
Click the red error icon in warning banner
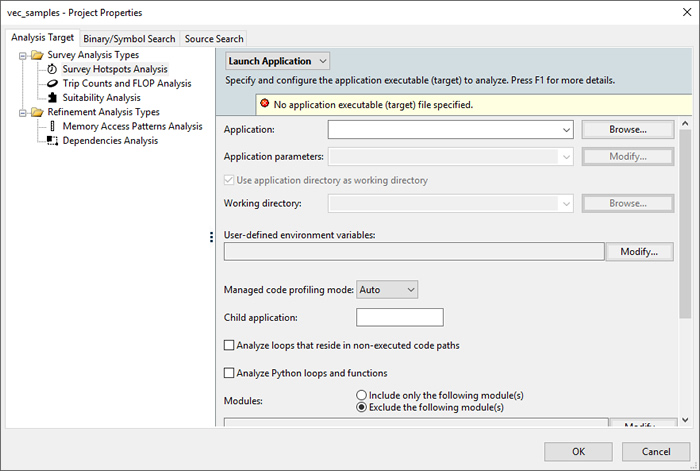point(264,104)
